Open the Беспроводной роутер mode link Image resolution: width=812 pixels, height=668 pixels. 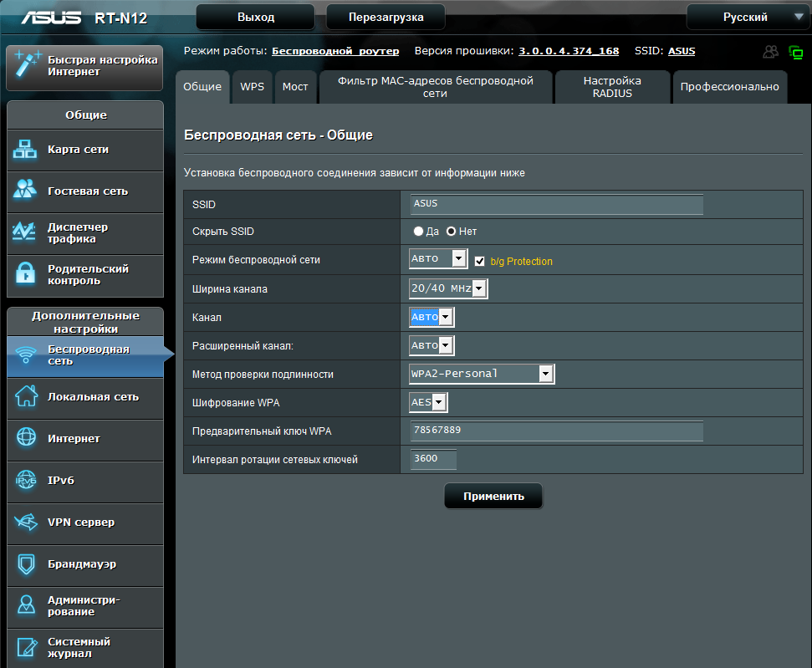335,51
